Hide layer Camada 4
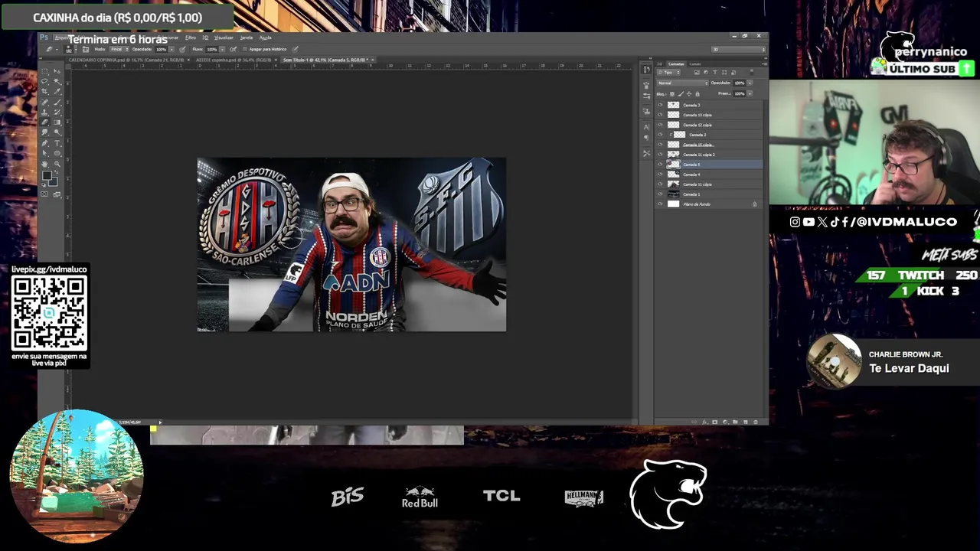 coord(660,174)
